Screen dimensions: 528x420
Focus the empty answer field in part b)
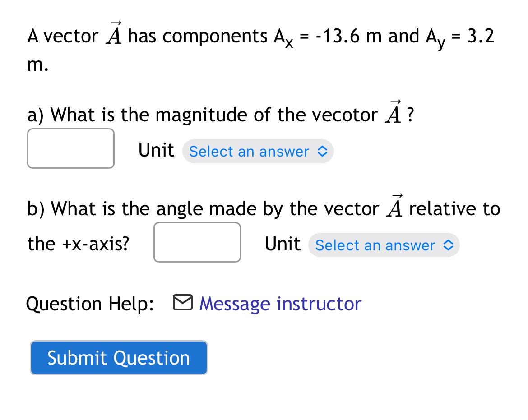point(197,242)
